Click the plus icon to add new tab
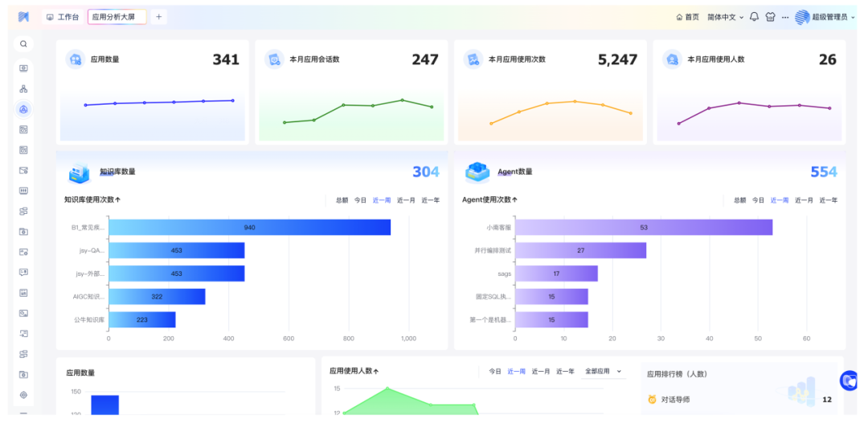Image resolution: width=868 pixels, height=428 pixels. click(158, 17)
